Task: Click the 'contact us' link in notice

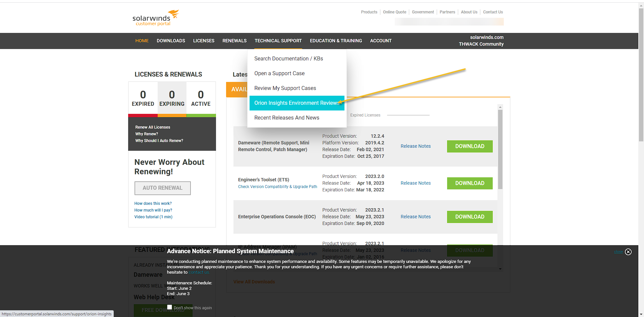Action: (x=199, y=272)
